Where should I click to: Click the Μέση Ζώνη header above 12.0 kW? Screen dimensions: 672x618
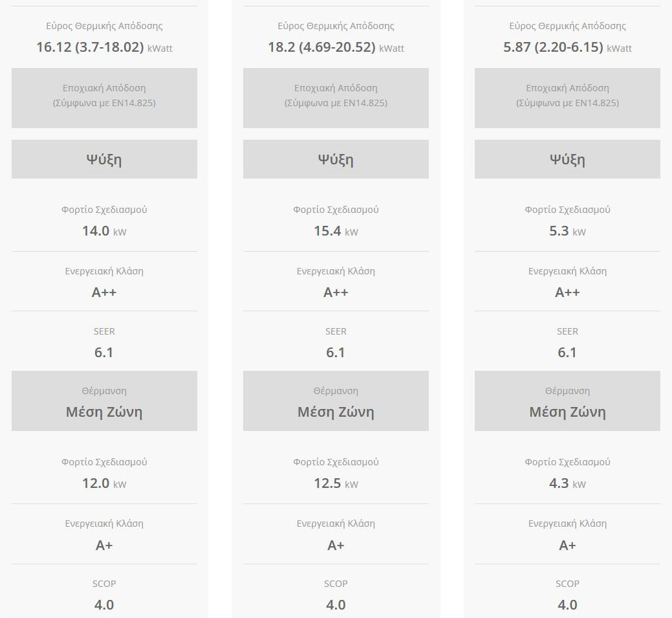pos(104,412)
